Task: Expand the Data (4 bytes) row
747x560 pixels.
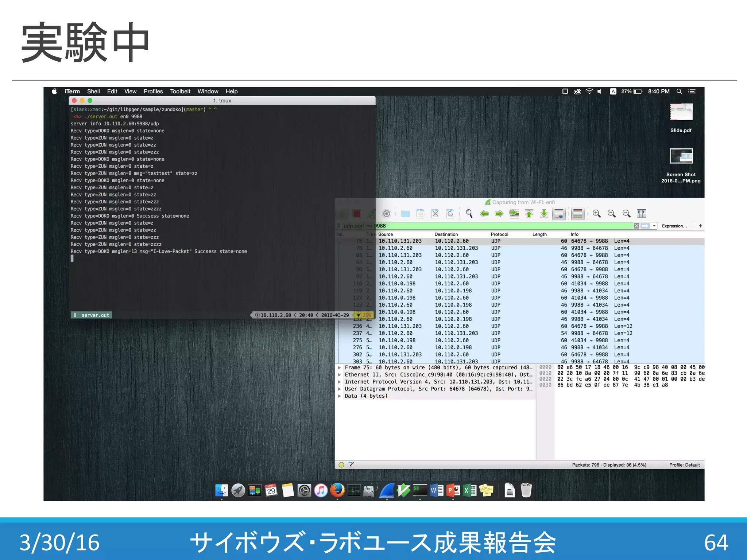Action: (x=340, y=396)
